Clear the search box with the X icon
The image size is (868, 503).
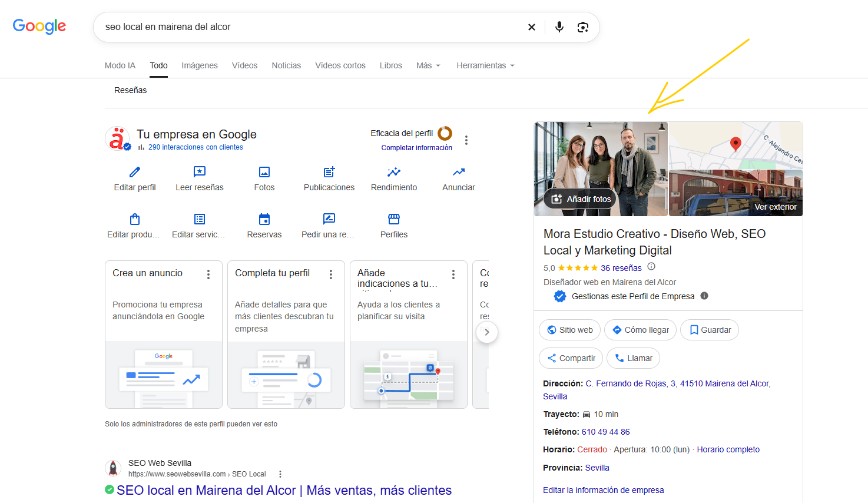click(532, 27)
